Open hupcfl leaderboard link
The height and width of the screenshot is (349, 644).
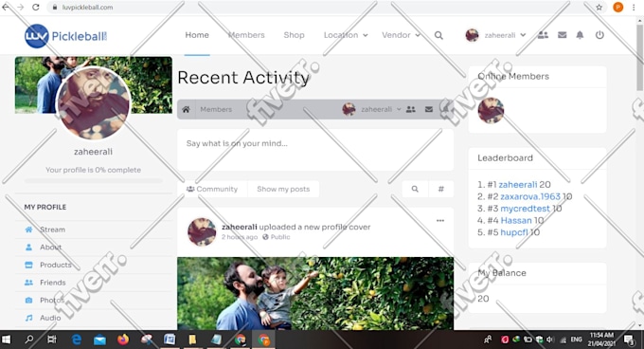(x=514, y=232)
